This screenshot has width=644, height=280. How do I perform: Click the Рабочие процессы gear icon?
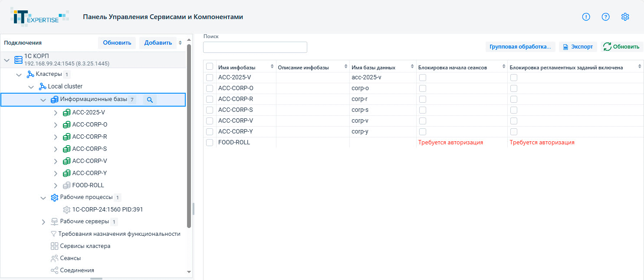[x=54, y=198]
